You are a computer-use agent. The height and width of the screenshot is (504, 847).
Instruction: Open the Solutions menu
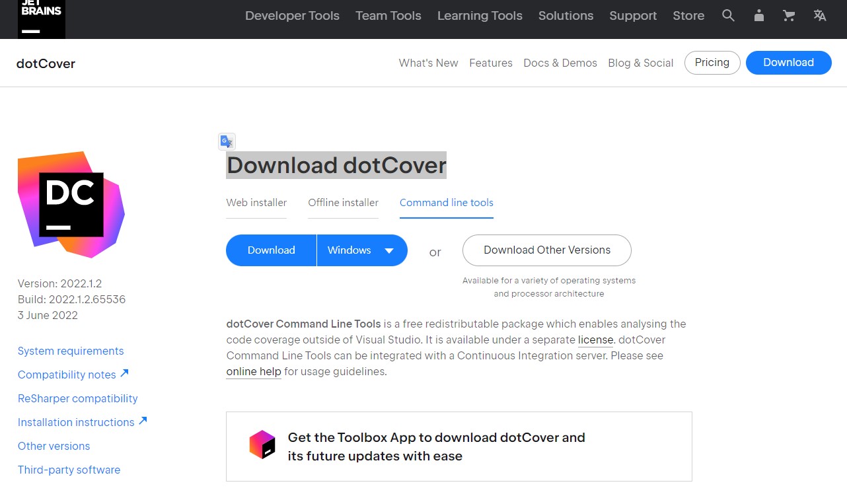click(566, 16)
